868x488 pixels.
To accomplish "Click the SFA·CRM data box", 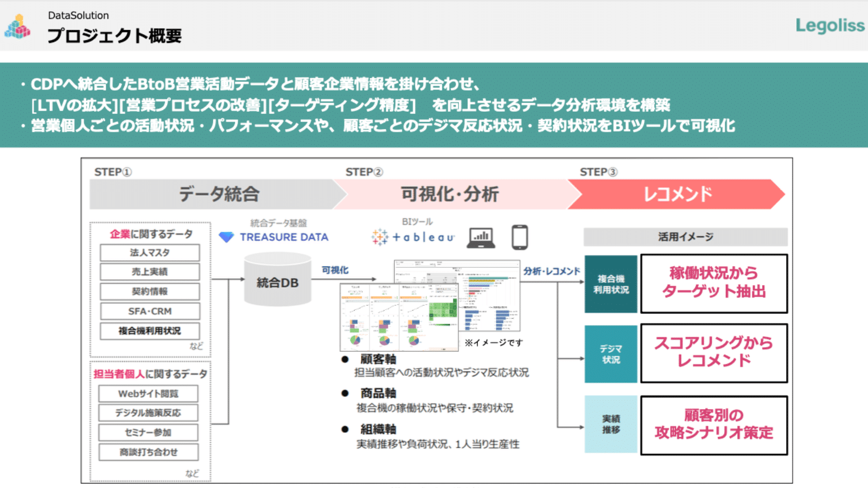I will coord(150,311).
